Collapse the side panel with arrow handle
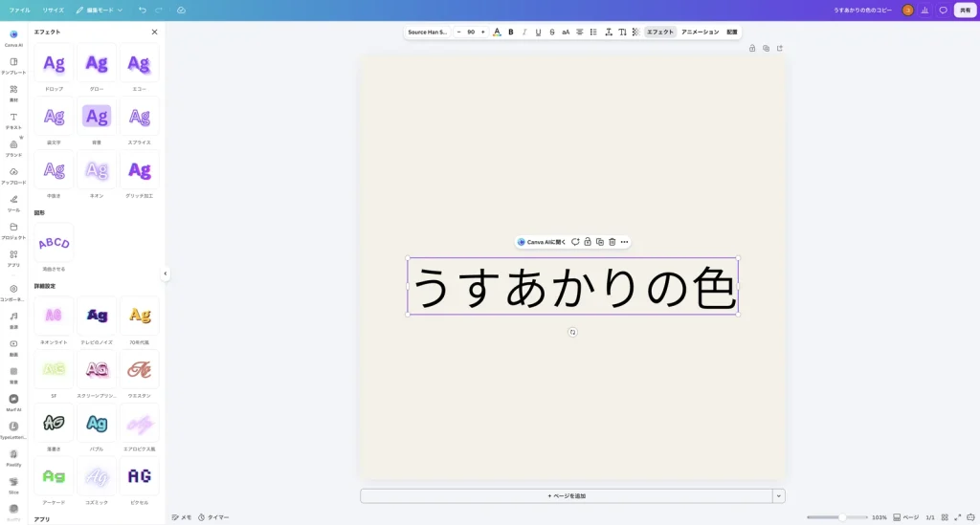 165,273
